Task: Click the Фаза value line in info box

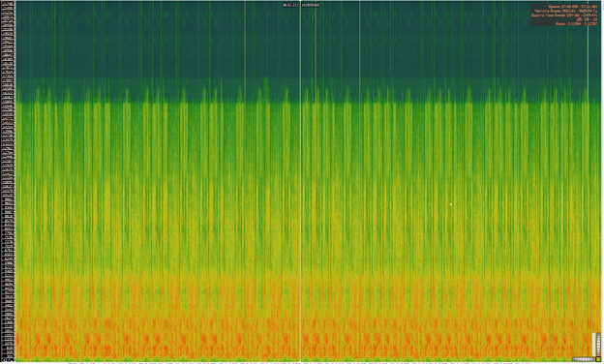Action: click(576, 24)
